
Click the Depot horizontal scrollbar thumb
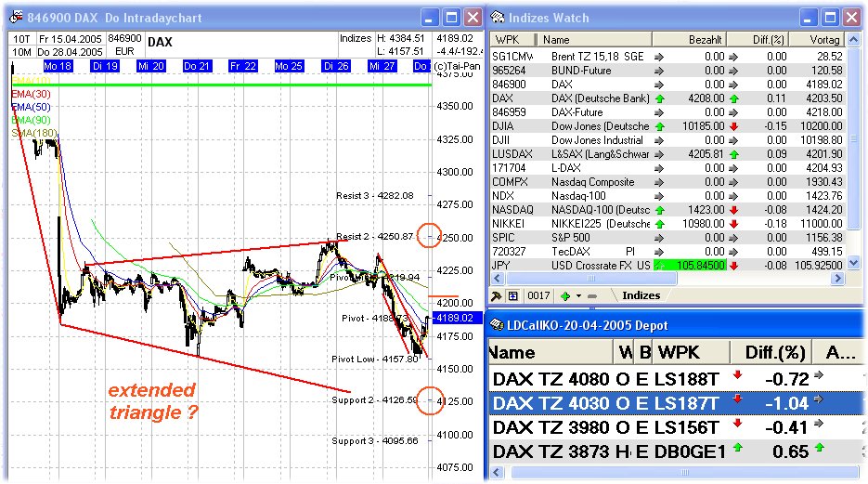coord(685,472)
